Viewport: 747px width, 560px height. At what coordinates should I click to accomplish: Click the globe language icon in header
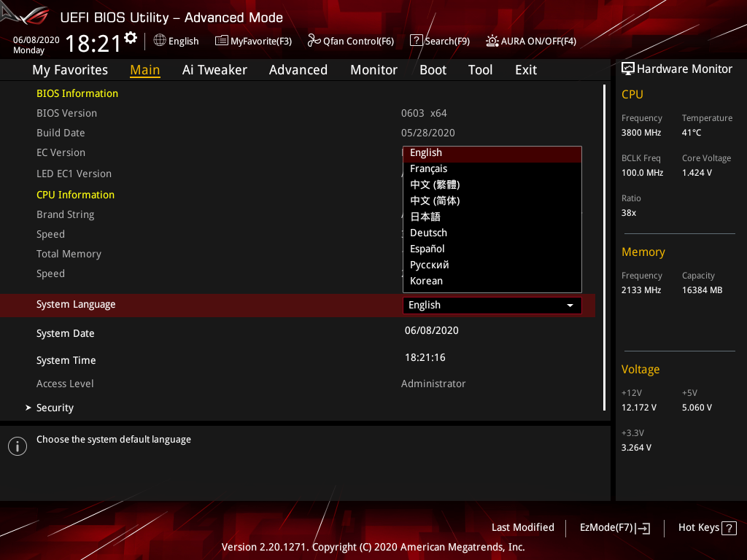(x=160, y=41)
